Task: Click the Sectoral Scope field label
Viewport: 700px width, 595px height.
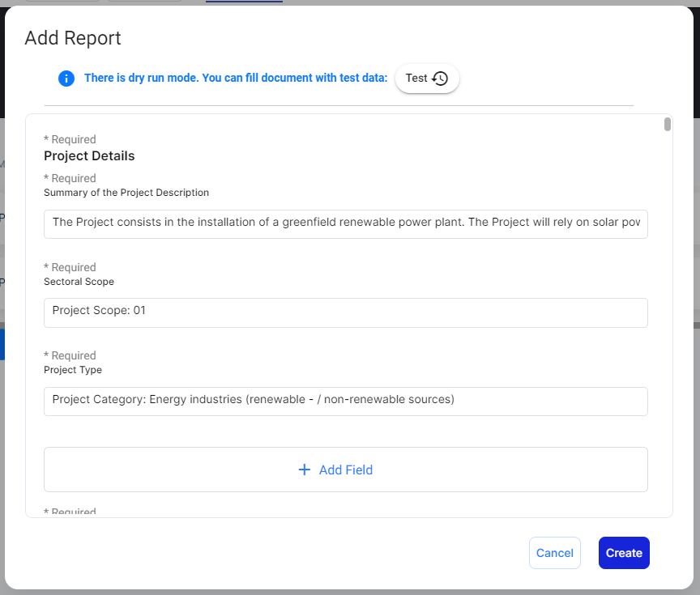Action: pyautogui.click(x=79, y=282)
